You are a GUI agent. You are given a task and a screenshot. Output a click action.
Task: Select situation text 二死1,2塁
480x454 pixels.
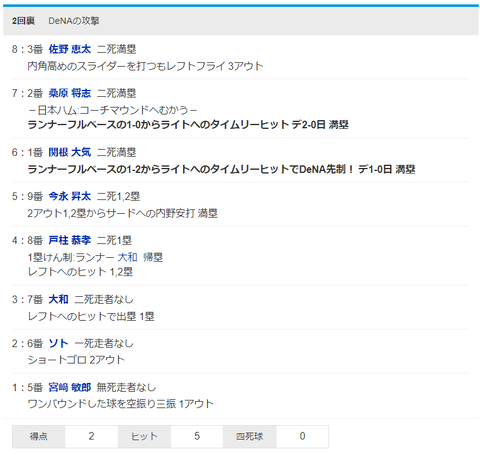118,196
